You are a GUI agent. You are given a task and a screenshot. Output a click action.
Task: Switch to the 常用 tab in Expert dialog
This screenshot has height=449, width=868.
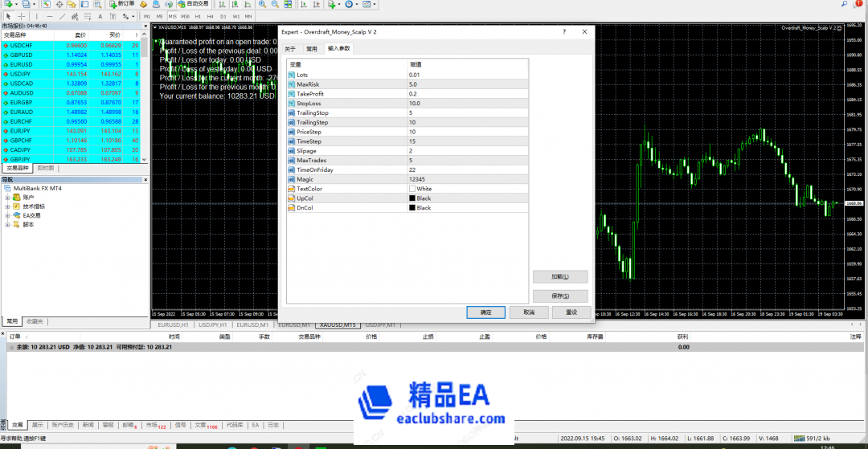pos(312,49)
